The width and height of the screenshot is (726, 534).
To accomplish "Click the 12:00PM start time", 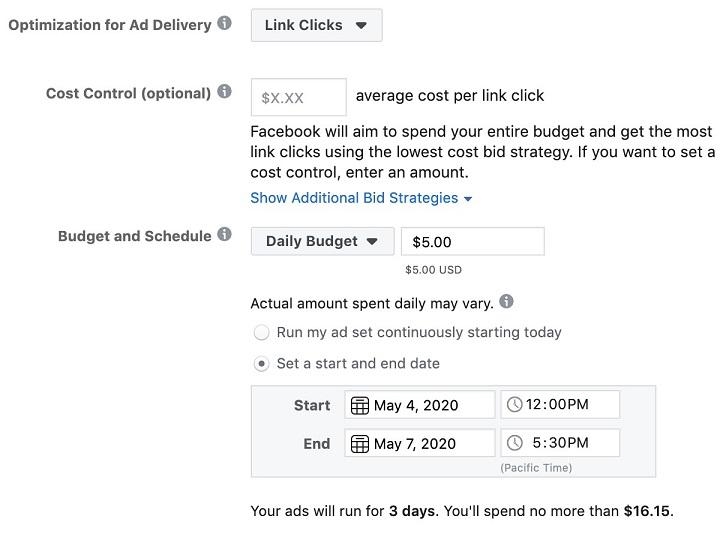I will [x=557, y=405].
